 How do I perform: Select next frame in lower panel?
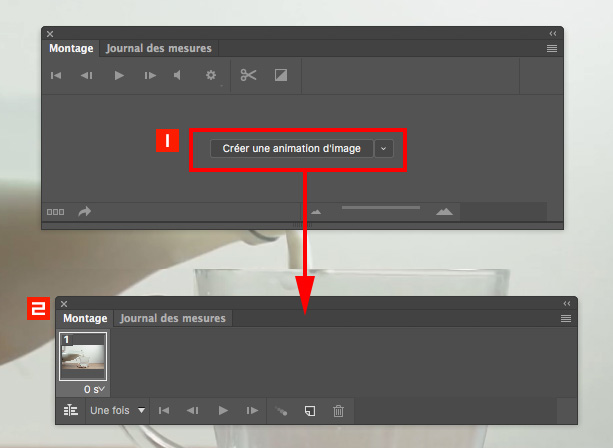click(252, 410)
